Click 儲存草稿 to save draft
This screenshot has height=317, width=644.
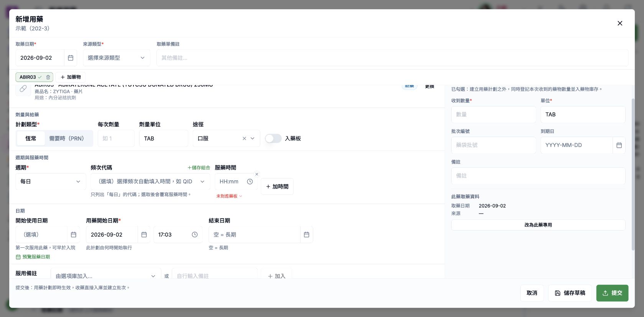(570, 293)
